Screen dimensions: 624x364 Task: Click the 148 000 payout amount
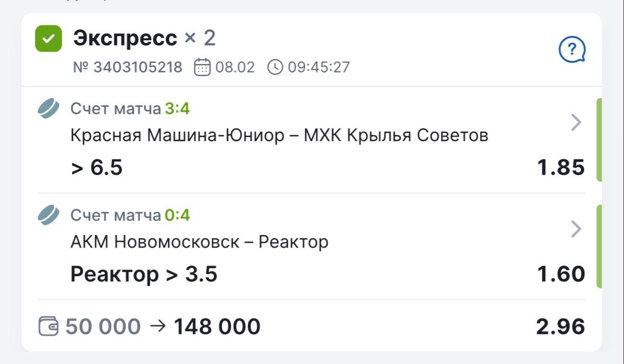pyautogui.click(x=217, y=326)
